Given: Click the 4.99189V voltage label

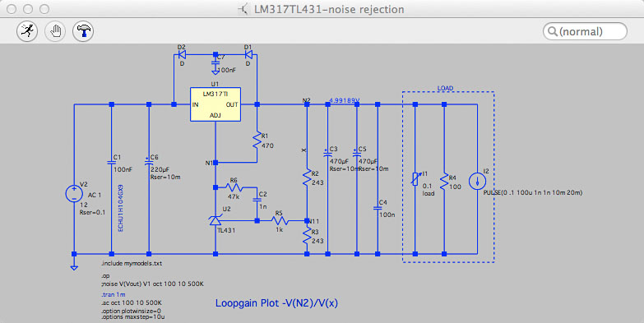Looking at the screenshot, I should (345, 100).
